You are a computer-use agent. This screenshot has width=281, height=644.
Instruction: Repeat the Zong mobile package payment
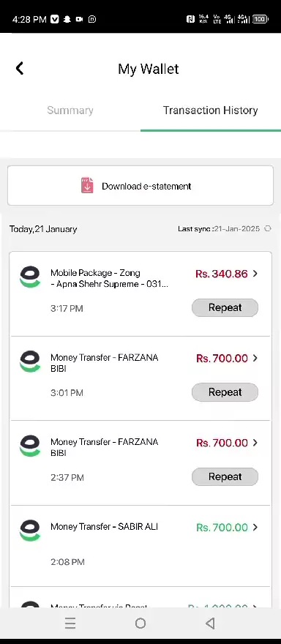click(x=225, y=307)
